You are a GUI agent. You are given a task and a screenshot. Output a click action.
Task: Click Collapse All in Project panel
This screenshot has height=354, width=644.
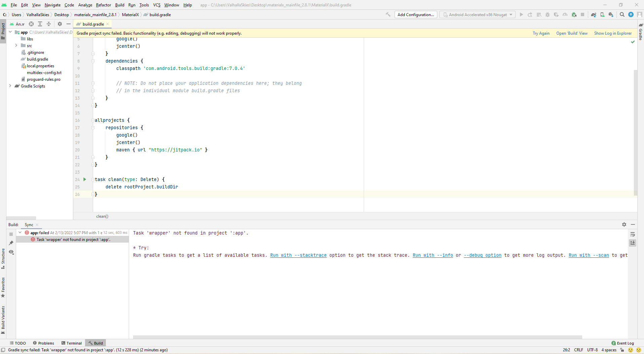(49, 24)
